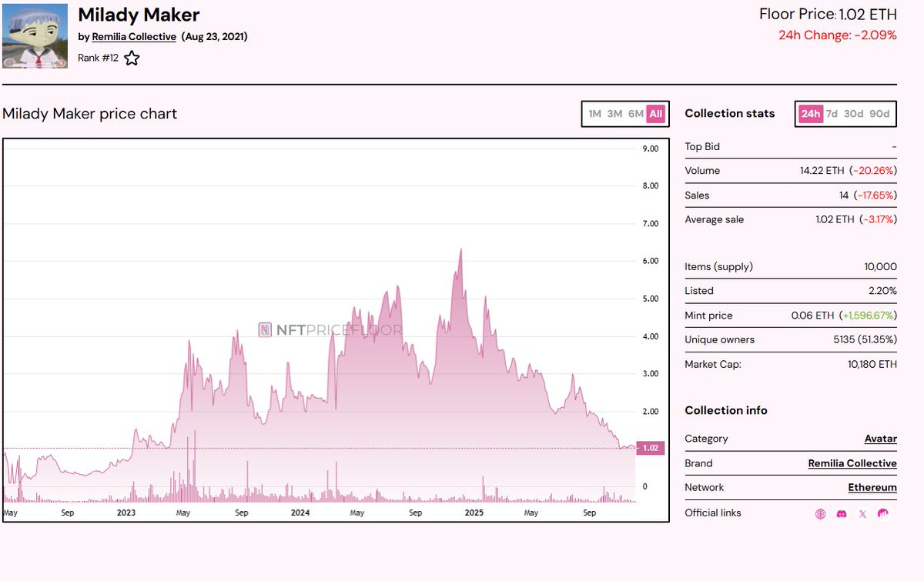The image size is (924, 581).
Task: Open the Remilia Collective brand link
Action: [x=852, y=463]
